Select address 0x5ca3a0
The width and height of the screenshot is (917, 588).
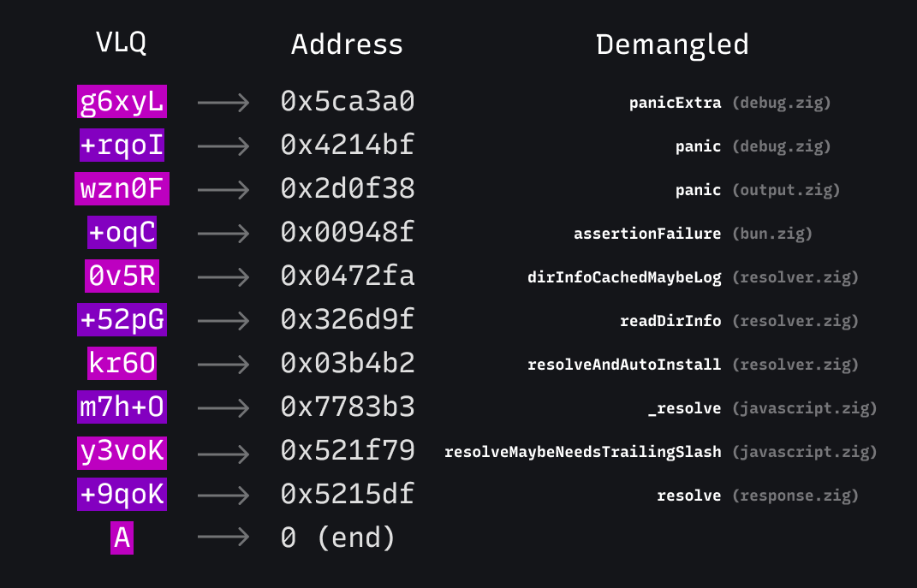point(348,101)
